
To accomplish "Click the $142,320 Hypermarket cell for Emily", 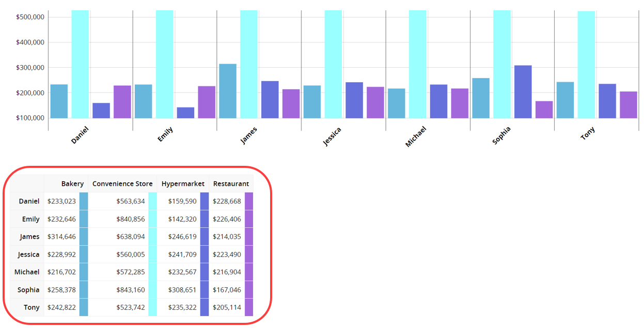I will pos(182,219).
